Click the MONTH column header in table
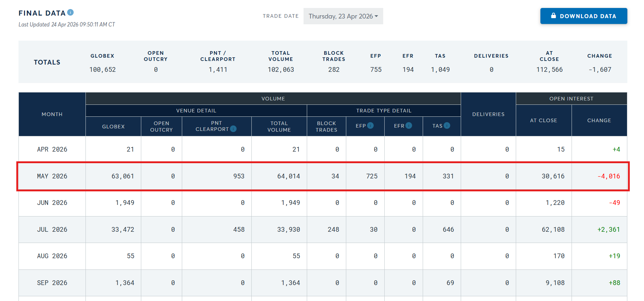The width and height of the screenshot is (644, 301). pyautogui.click(x=52, y=114)
